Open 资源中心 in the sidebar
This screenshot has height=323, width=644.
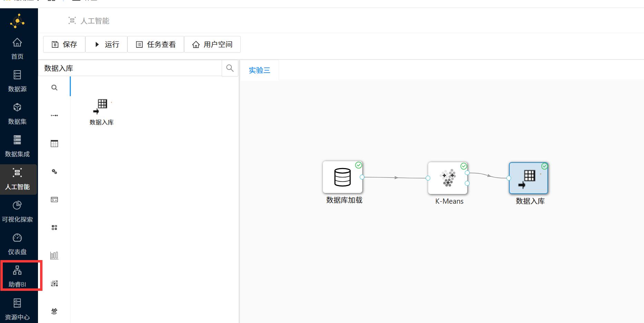coord(17,310)
